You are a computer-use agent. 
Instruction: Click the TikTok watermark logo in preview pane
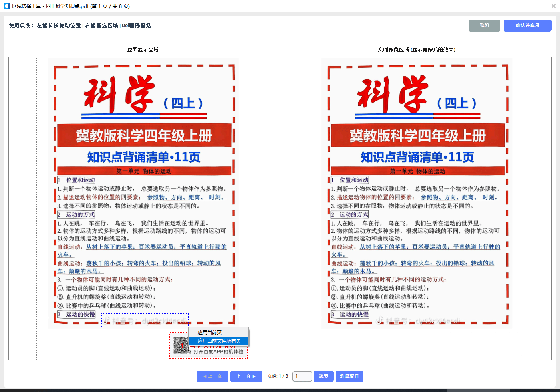coord(380,320)
